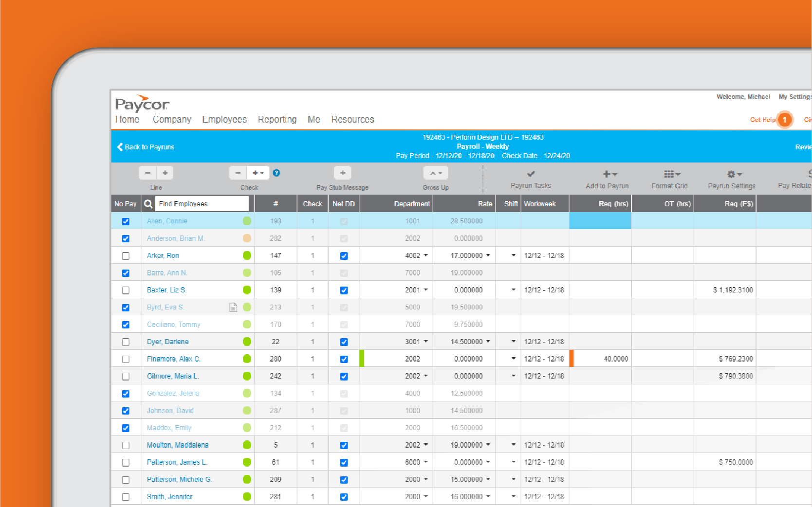
Task: Go Back to Payruns
Action: (x=145, y=147)
